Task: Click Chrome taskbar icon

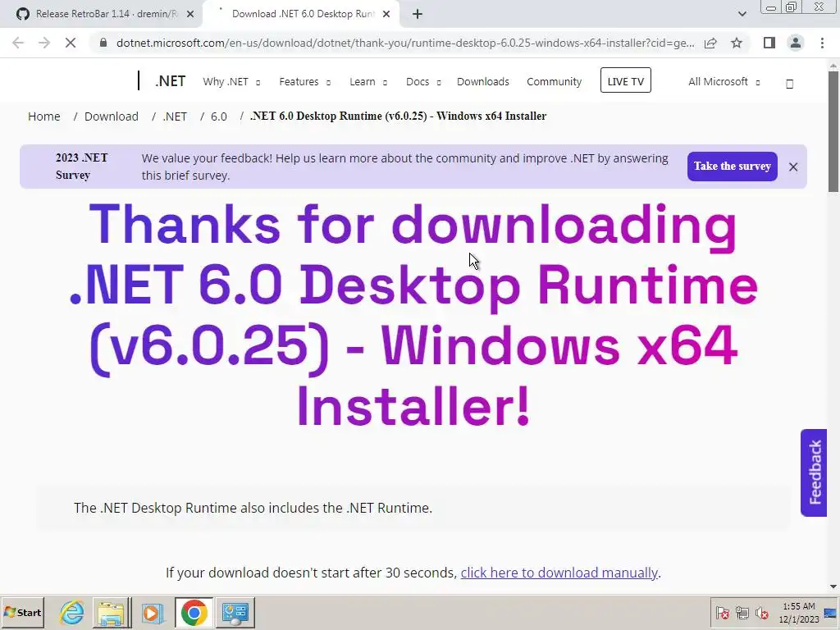Action: [194, 612]
